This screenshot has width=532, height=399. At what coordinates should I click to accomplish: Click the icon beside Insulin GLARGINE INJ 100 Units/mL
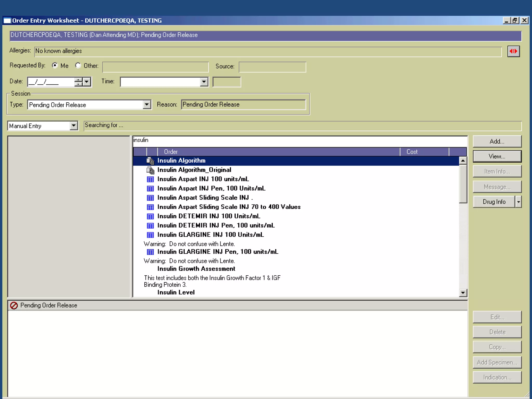point(150,235)
